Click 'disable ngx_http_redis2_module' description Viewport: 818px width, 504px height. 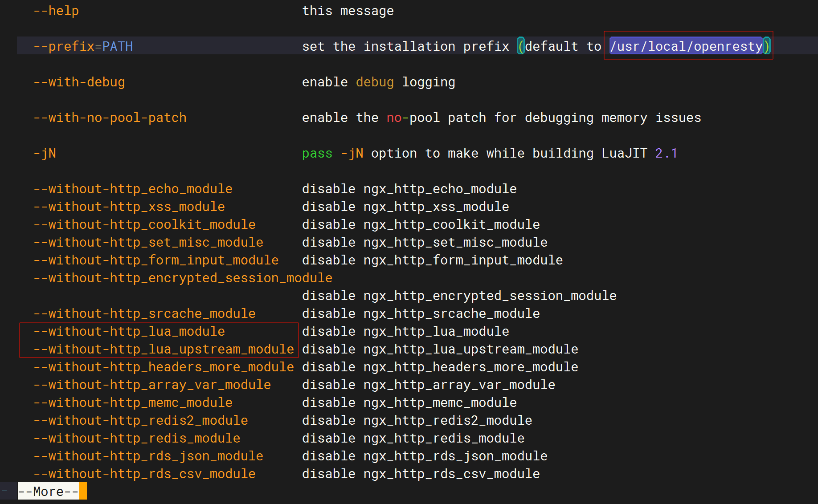pyautogui.click(x=417, y=420)
